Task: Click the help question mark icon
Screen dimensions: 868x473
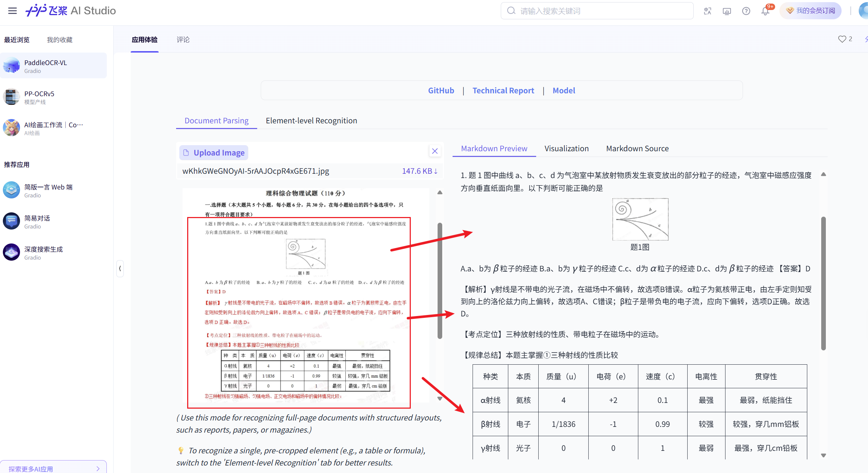Action: (746, 11)
